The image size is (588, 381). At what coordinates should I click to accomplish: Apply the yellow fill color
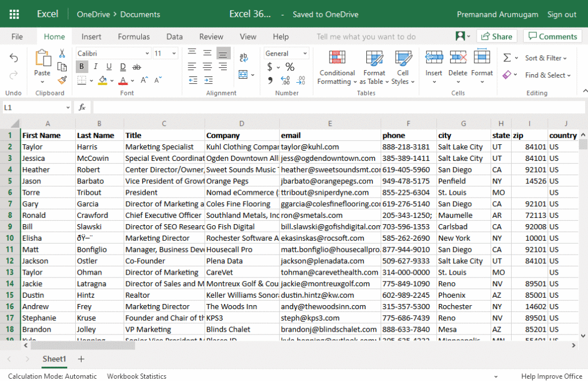(102, 80)
